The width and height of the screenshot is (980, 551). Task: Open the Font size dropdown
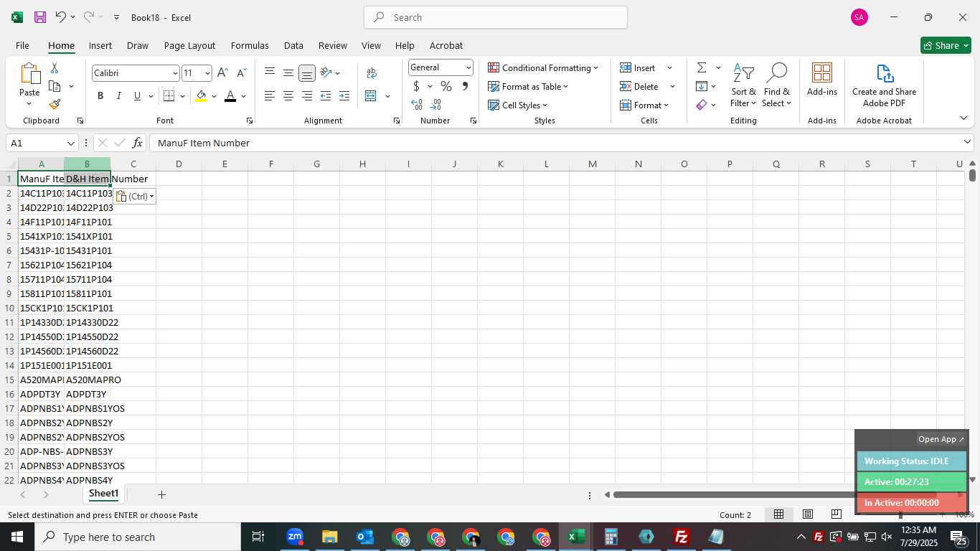(207, 73)
